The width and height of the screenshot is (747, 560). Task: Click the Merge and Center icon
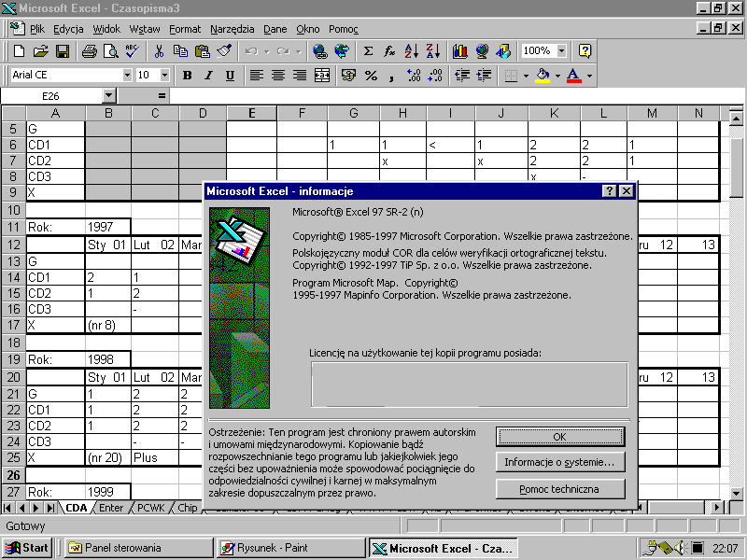[322, 76]
